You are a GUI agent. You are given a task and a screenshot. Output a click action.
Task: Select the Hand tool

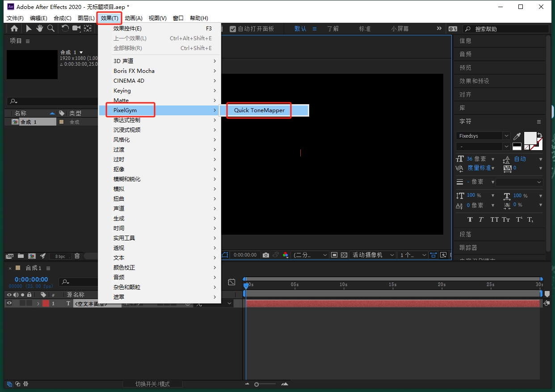tap(40, 29)
